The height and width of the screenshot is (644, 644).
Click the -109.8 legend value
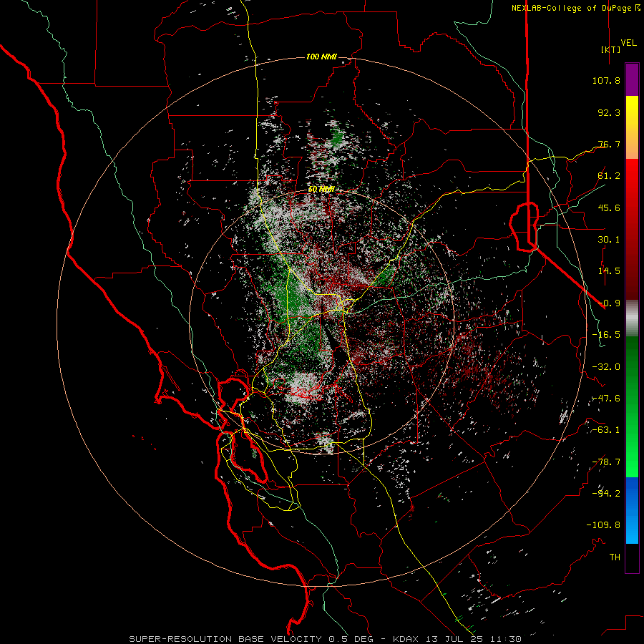[603, 525]
